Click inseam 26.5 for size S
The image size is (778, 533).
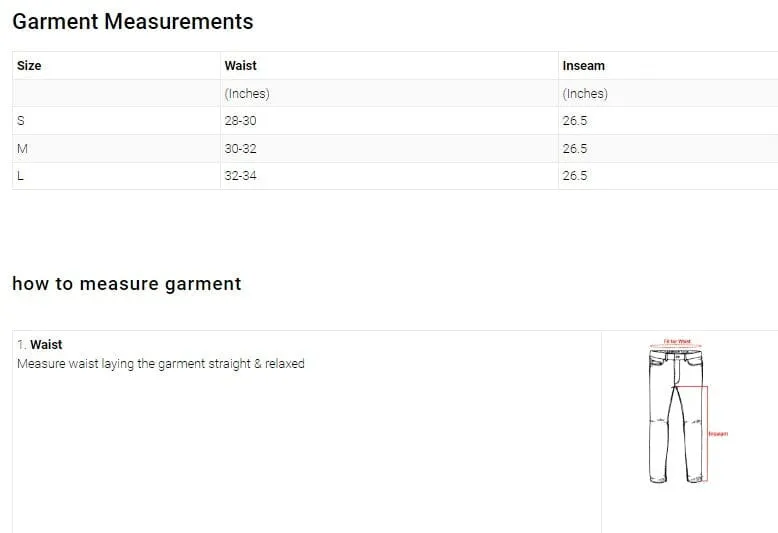coord(575,121)
